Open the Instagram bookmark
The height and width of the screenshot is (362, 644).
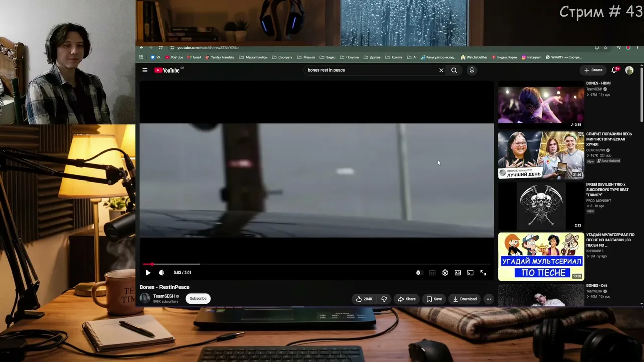[x=531, y=57]
